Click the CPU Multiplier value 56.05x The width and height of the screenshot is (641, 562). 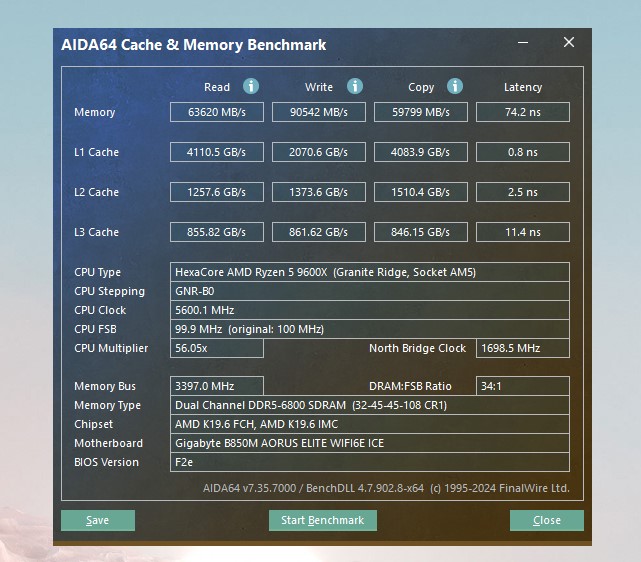[217, 348]
